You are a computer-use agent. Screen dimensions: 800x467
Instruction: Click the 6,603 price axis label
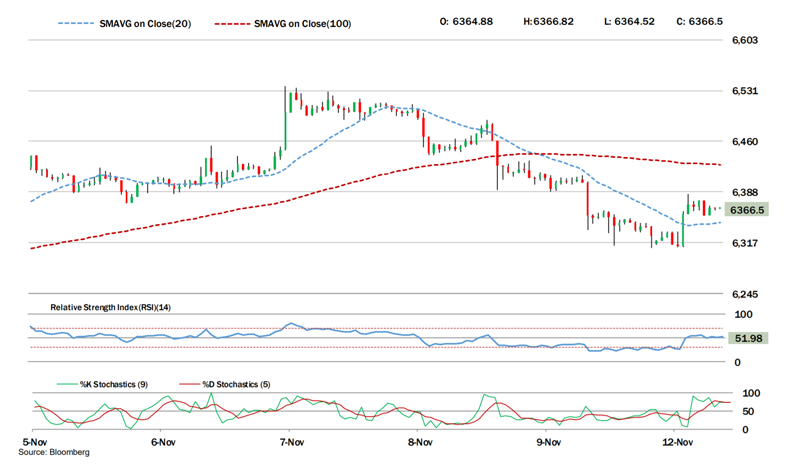click(x=747, y=40)
